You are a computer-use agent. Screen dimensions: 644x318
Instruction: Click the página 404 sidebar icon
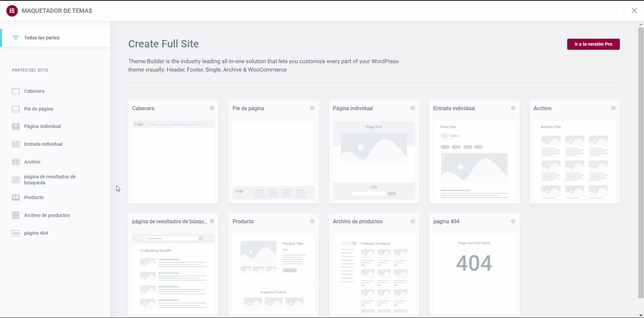point(16,233)
